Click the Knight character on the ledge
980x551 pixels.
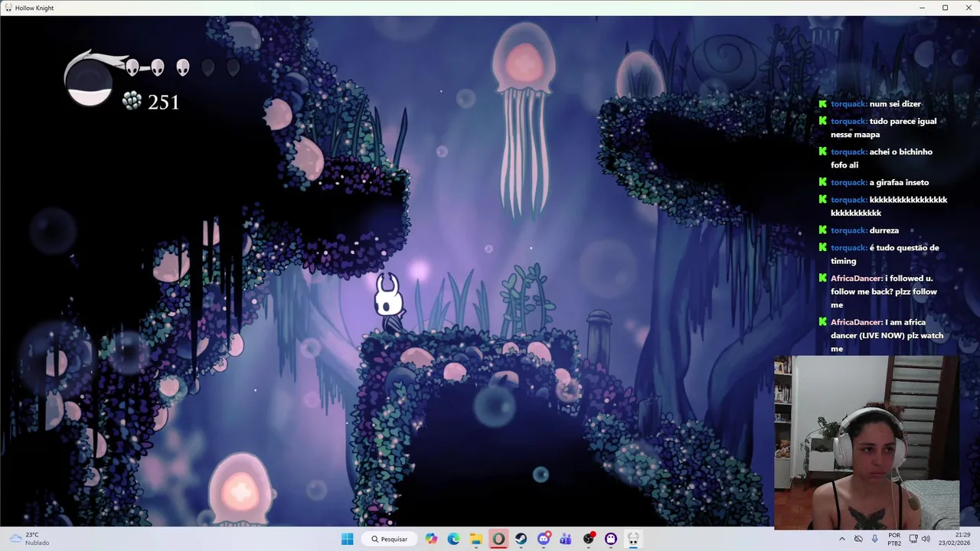389,301
